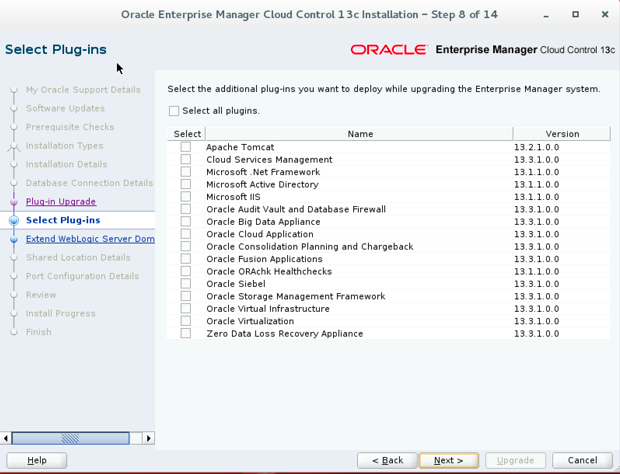Tick the Cloud Services Management checkbox
Image resolution: width=620 pixels, height=474 pixels.
pos(185,159)
